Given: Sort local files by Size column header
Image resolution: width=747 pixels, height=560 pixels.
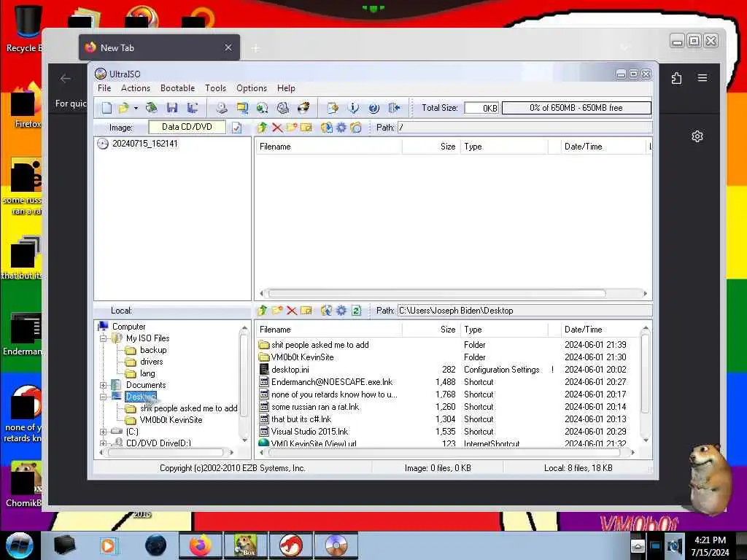Looking at the screenshot, I should click(430, 330).
